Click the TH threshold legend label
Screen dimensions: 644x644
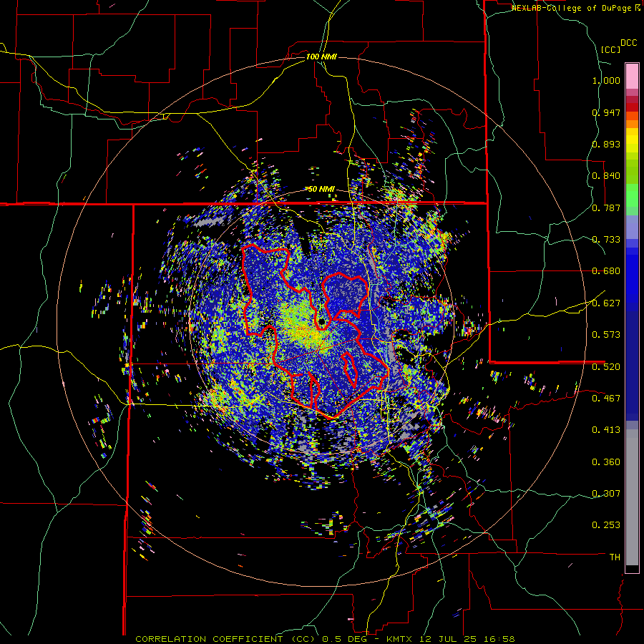615,557
